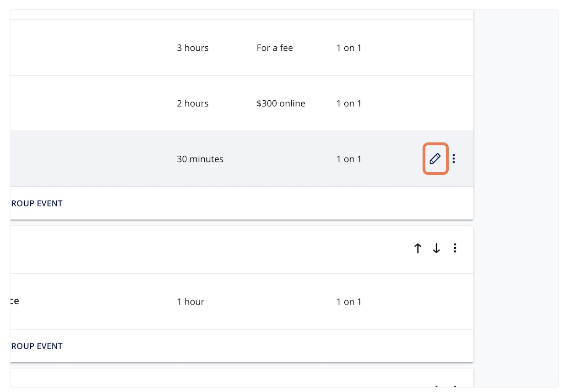The width and height of the screenshot is (565, 392).
Task: Click "1 on 1" in the 30 minutes row
Action: tap(349, 159)
